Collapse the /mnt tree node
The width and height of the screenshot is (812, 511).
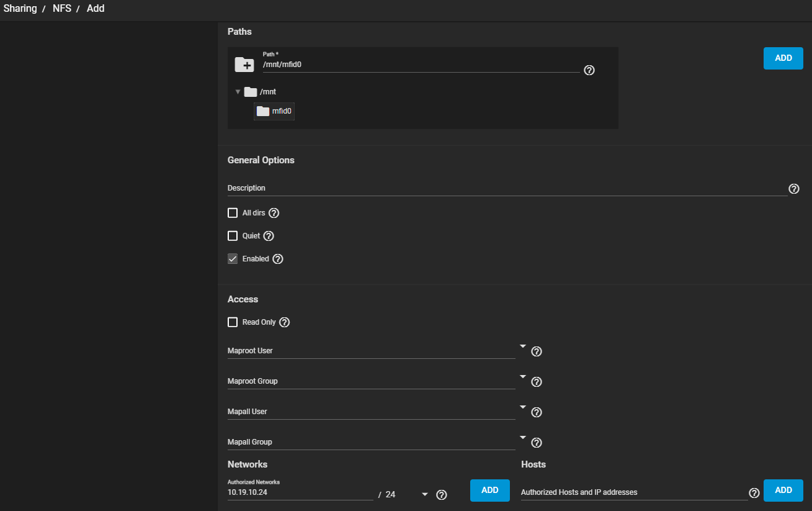click(238, 92)
